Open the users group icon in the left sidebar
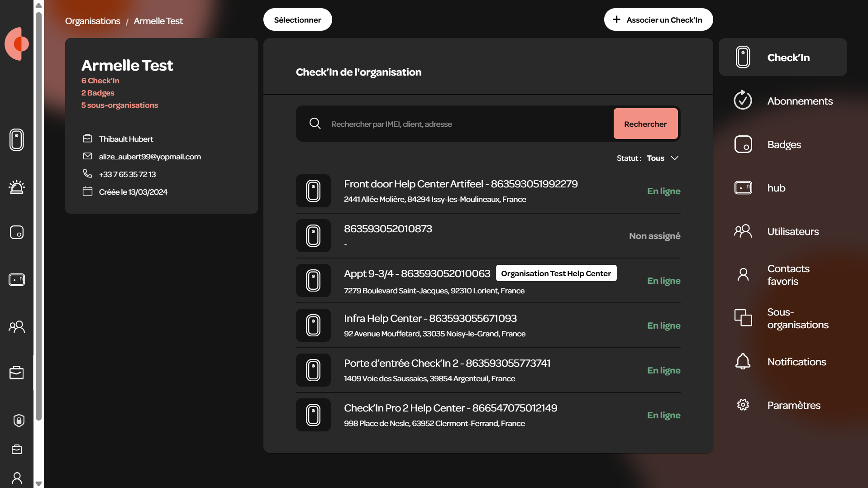Screen dimensions: 868x488 pos(17,326)
